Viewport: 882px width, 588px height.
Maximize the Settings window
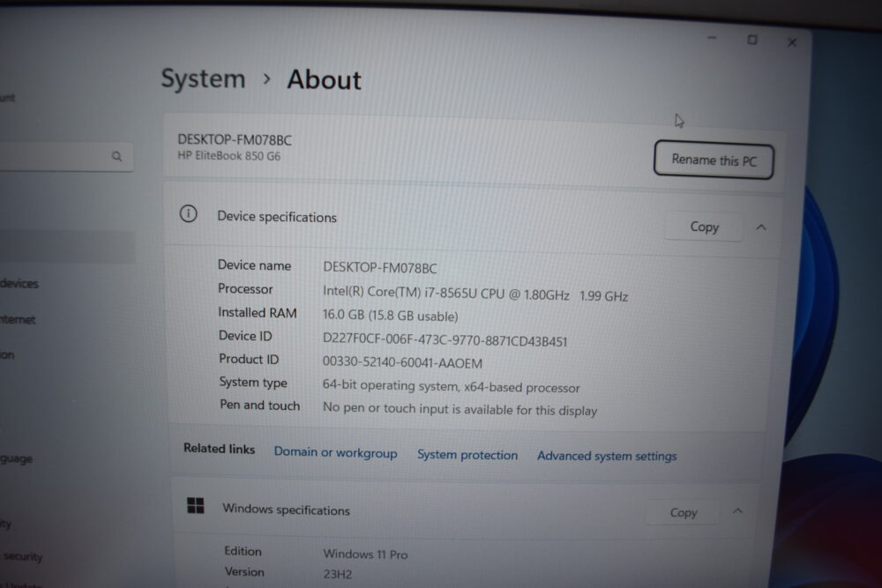(752, 40)
